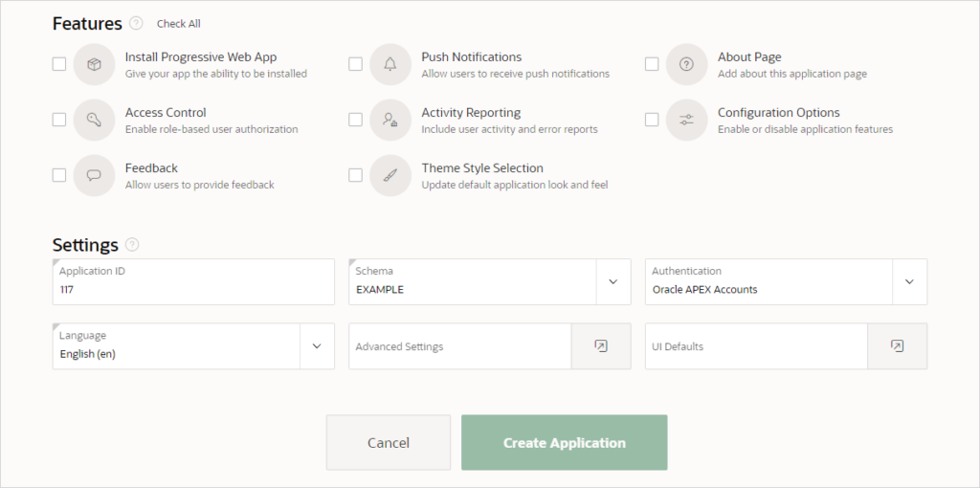
Task: Check the Configuration Options checkbox
Action: [x=652, y=120]
